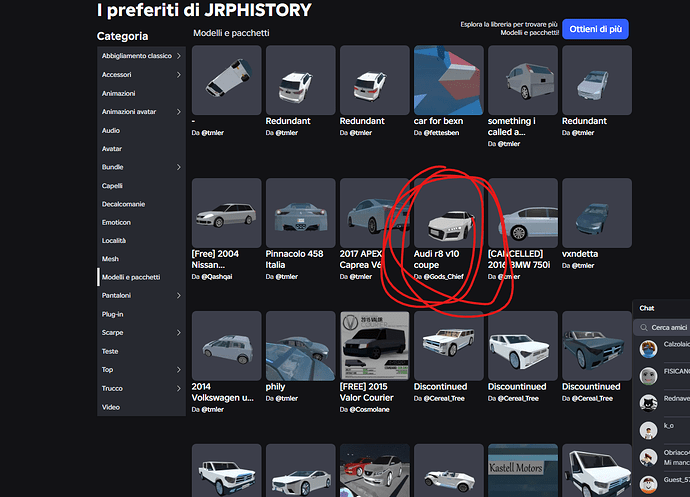
Task: Open the [Free] 2004 Nissan thumbnail
Action: [x=227, y=213]
